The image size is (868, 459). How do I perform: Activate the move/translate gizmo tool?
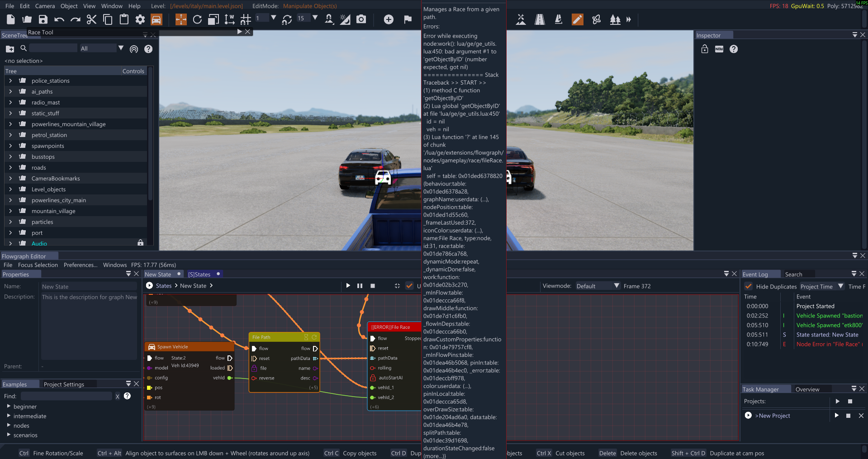pos(181,19)
